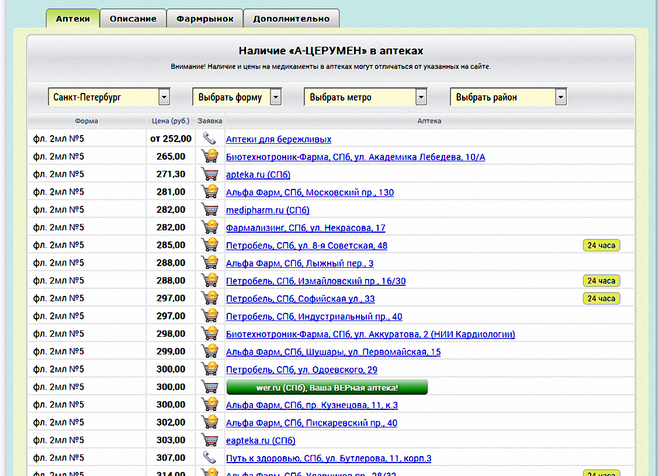Expand the Выбрать район dropdown
The width and height of the screenshot is (659, 476).
[x=509, y=97]
